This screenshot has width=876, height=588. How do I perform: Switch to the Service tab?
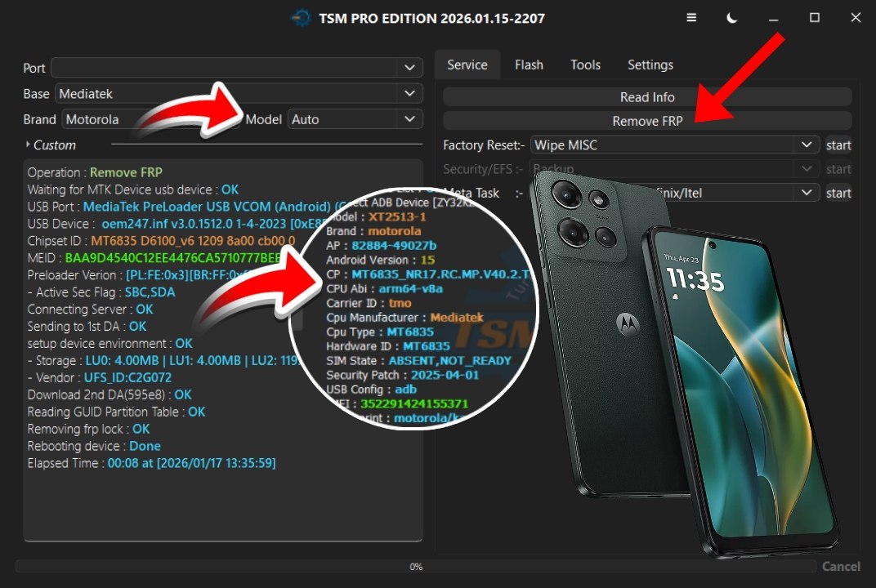467,65
